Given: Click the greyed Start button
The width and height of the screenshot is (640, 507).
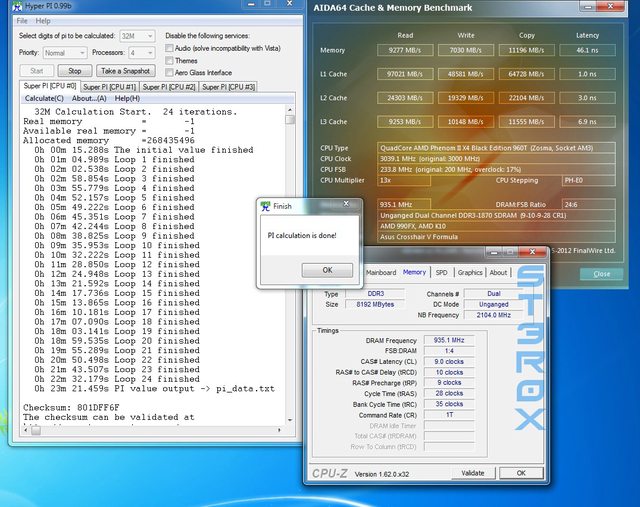Looking at the screenshot, I should [x=37, y=71].
